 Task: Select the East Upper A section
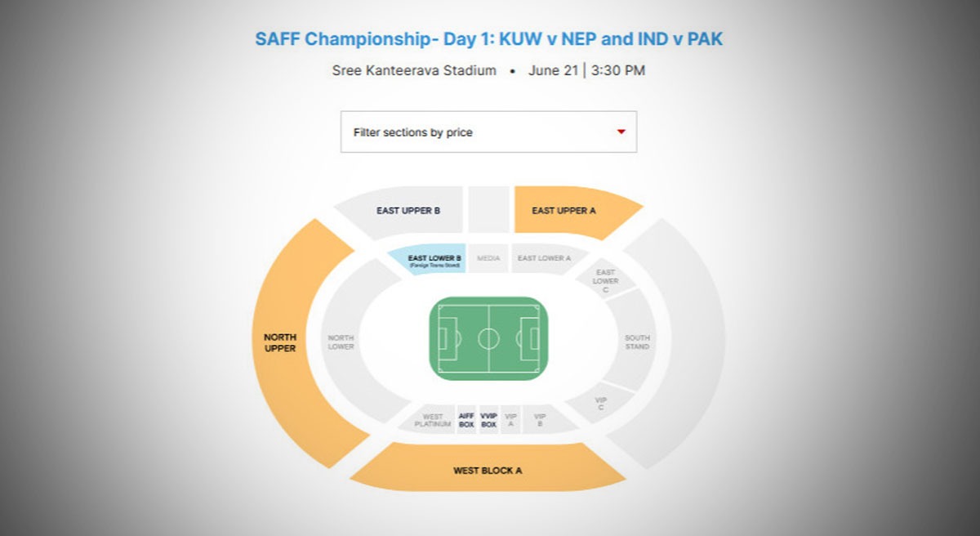pos(563,211)
